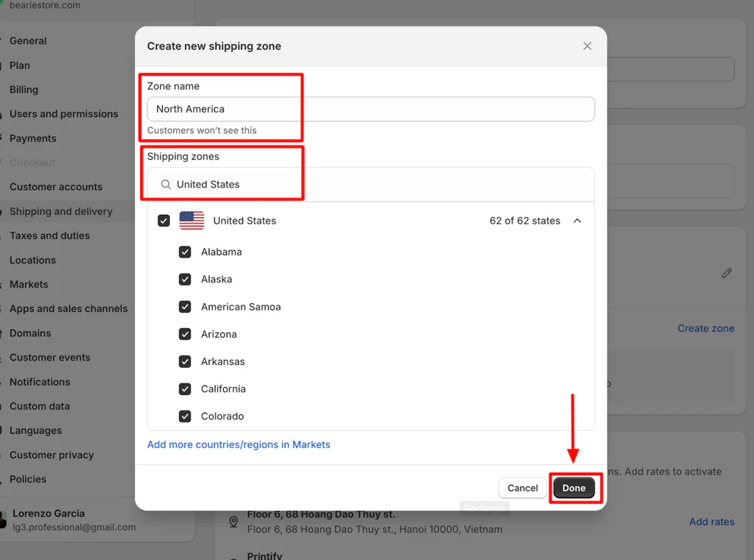
Task: Open Customer events settings
Action: 50,358
